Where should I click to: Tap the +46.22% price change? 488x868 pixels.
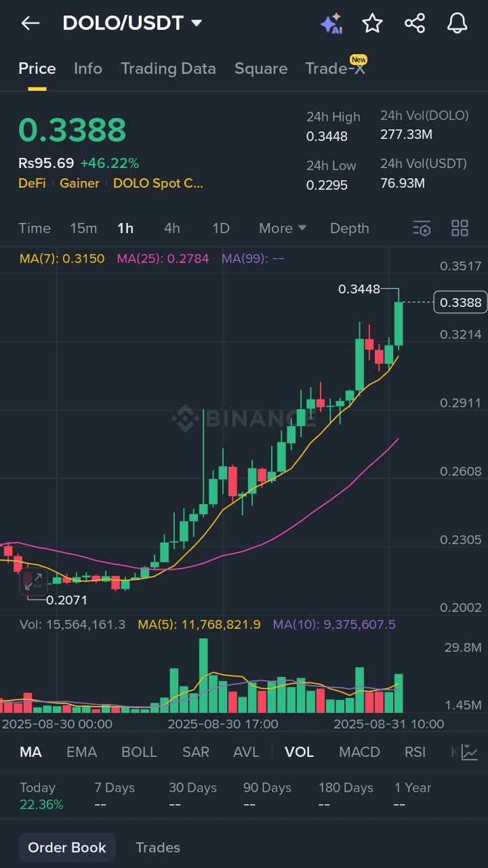click(x=109, y=163)
